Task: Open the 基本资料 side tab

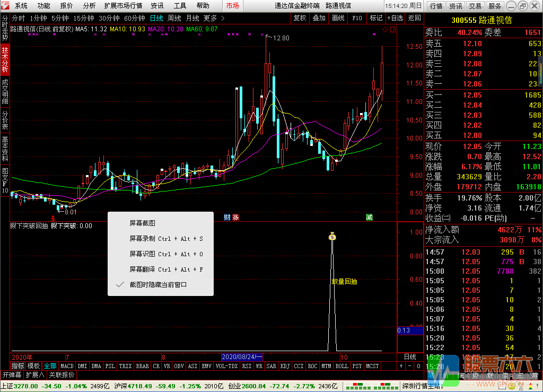Action: tap(5, 149)
